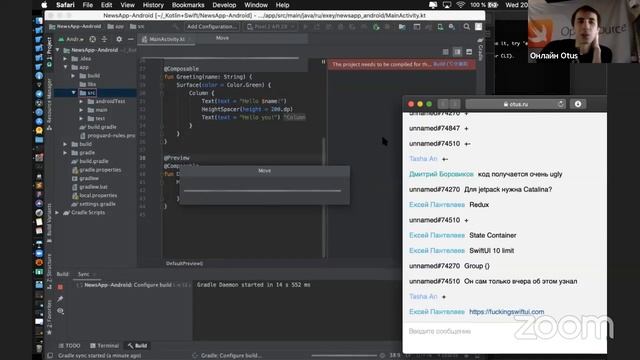Select the build.gradle file under app
This screenshot has height=360, width=640.
[98, 127]
